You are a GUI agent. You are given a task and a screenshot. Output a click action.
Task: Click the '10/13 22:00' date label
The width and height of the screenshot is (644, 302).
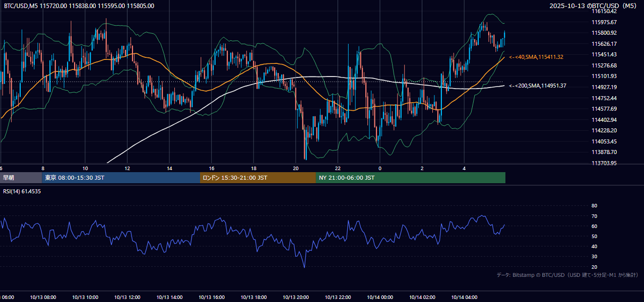tap(338, 297)
